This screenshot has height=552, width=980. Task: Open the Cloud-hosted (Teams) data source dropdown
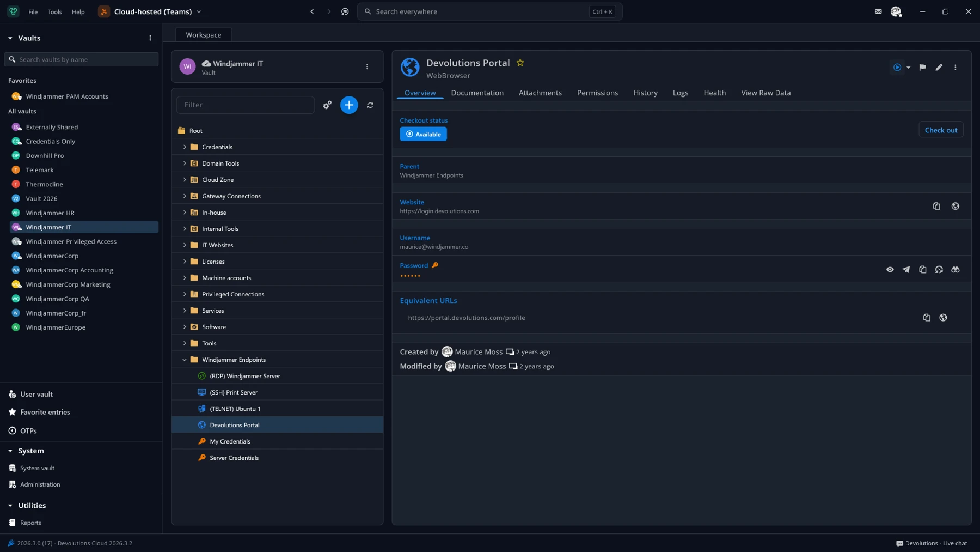point(150,11)
